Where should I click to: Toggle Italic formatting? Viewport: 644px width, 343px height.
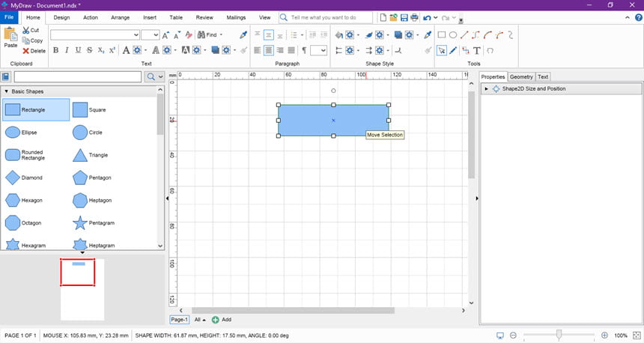pyautogui.click(x=67, y=50)
